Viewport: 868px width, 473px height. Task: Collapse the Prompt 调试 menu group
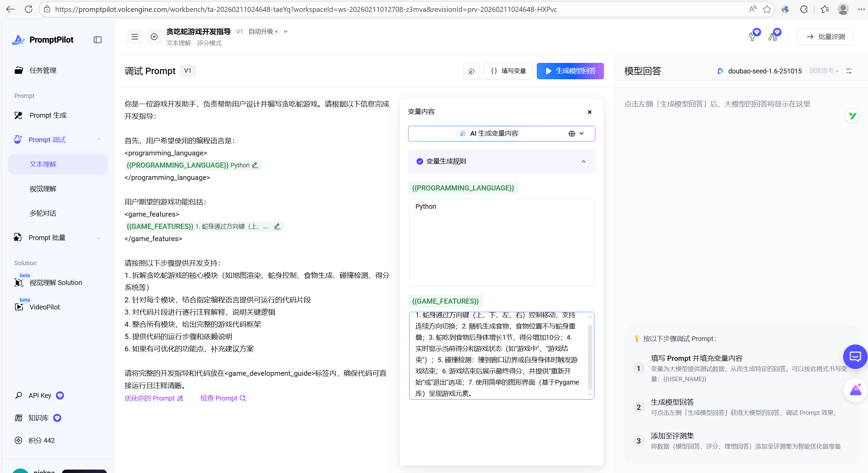pyautogui.click(x=99, y=139)
